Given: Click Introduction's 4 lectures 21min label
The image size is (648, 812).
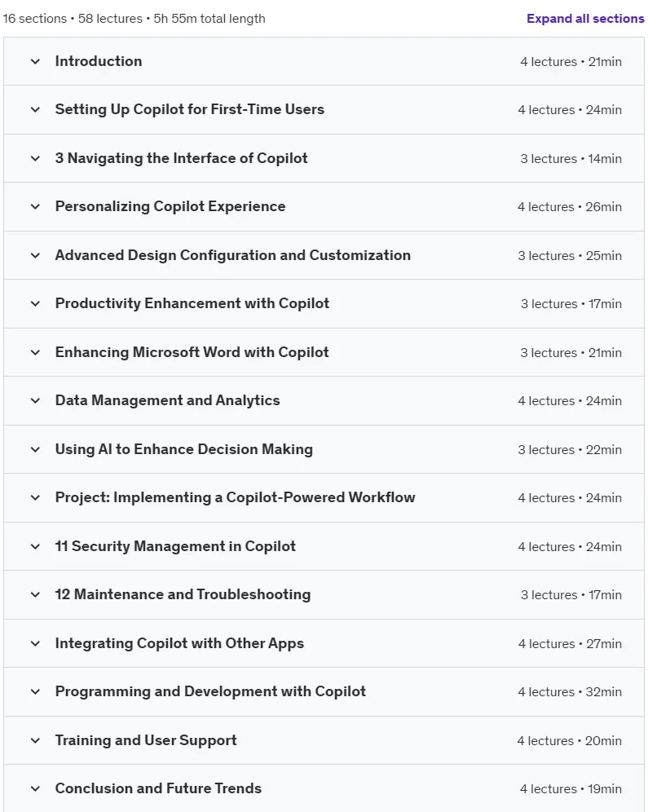Looking at the screenshot, I should tap(571, 62).
